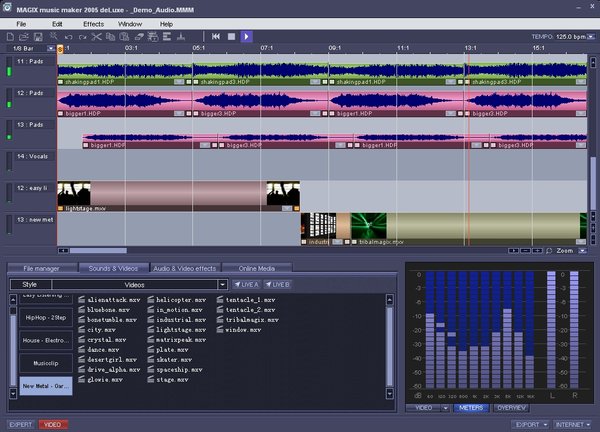Click the Open file toolbar icon
This screenshot has height=432, width=600.
(x=24, y=37)
